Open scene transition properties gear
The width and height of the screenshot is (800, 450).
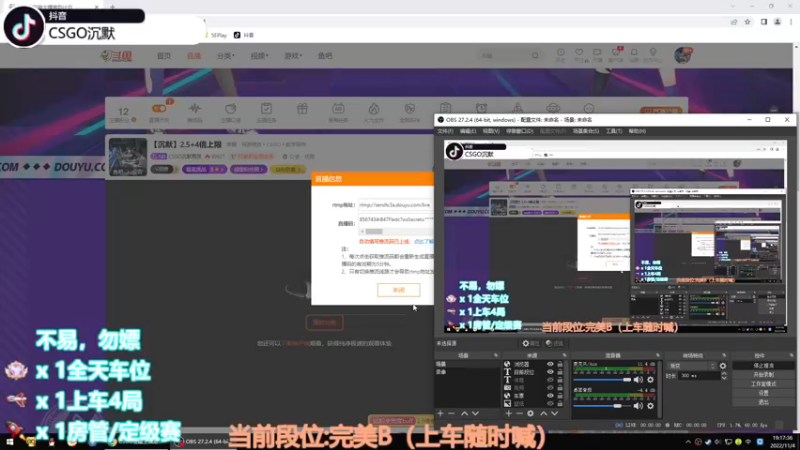pos(723,366)
